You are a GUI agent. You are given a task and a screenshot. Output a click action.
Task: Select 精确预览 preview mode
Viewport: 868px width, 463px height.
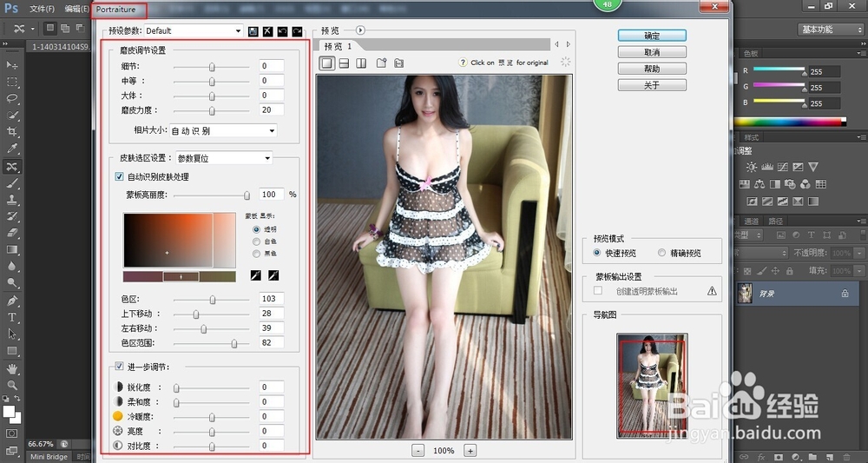click(661, 253)
